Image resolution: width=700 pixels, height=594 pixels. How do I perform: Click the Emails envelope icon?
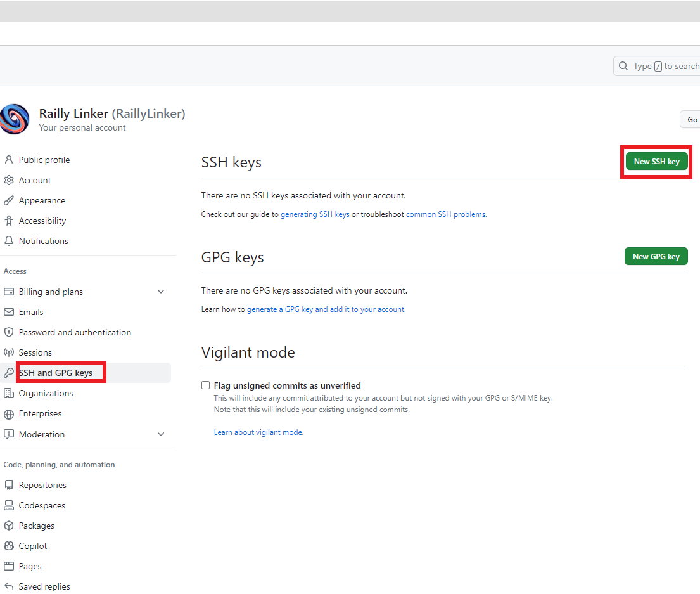[x=9, y=312]
